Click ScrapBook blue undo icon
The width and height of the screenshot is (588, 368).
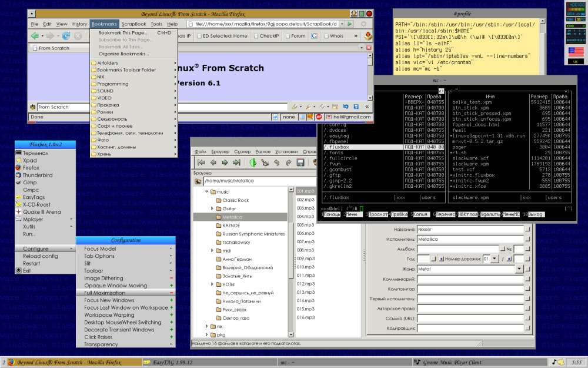point(345,107)
